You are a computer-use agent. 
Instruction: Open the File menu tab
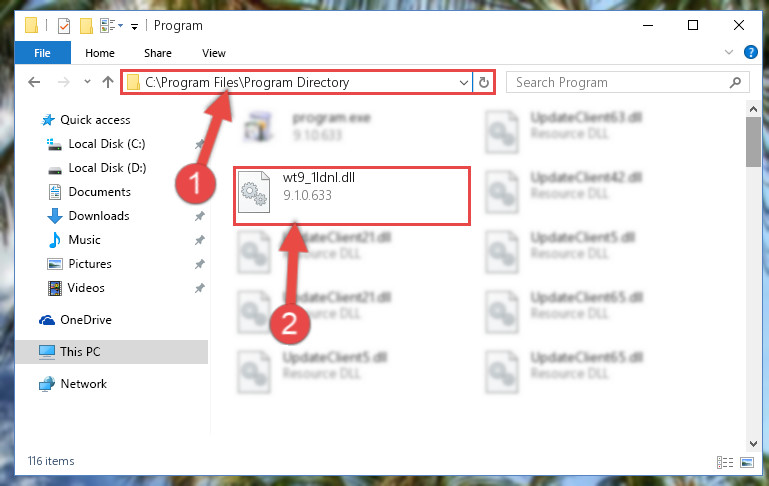pos(42,53)
